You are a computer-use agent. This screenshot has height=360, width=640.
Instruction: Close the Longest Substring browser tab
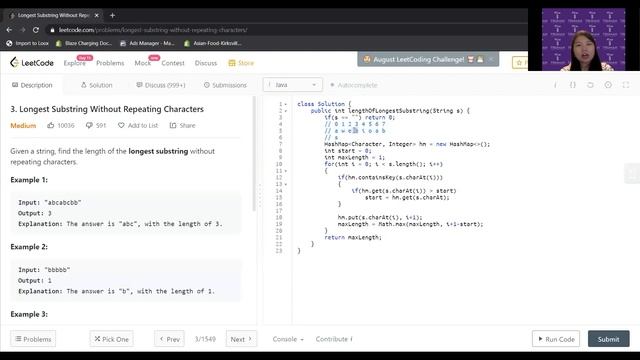pyautogui.click(x=97, y=16)
